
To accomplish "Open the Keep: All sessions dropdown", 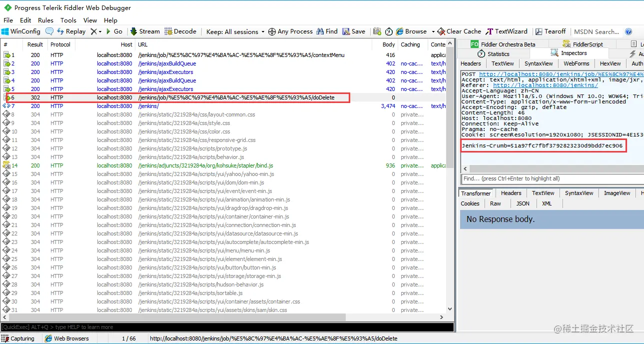I will [x=235, y=31].
